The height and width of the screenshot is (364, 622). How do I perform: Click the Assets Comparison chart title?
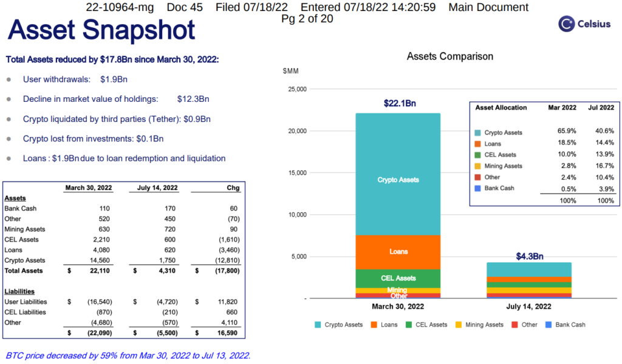449,56
